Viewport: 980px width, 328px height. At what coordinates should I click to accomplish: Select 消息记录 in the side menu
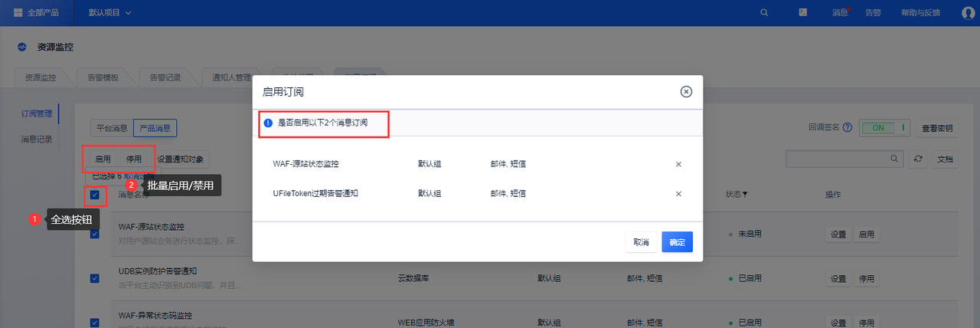point(37,139)
